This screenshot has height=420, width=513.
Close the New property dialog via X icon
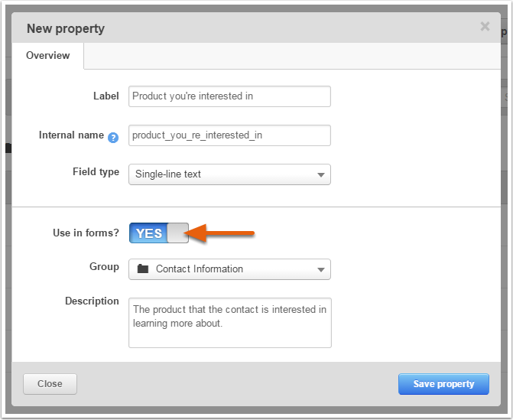click(485, 26)
